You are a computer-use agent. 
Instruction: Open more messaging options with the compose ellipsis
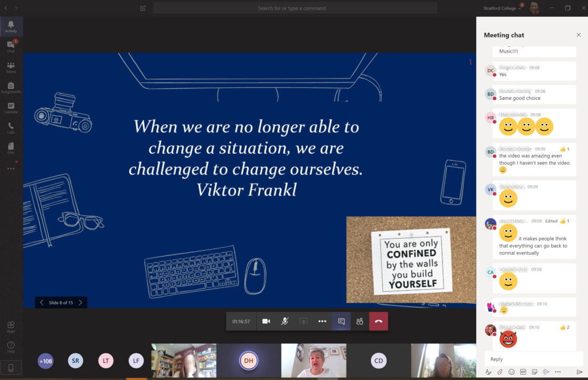[558, 372]
